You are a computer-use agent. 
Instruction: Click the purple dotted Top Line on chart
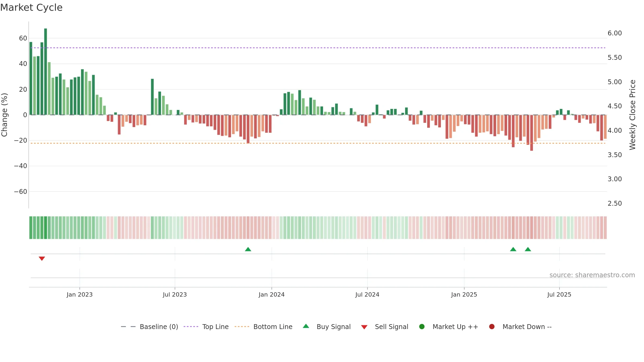tap(318, 48)
